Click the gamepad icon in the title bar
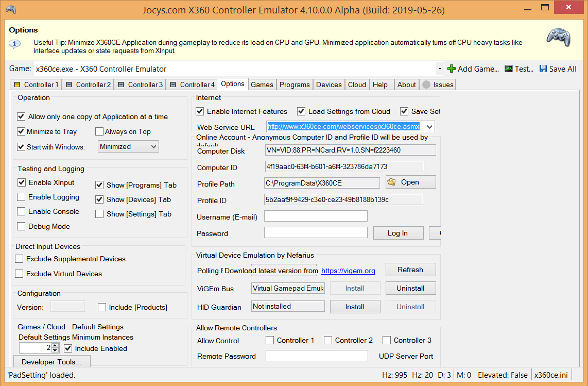The image size is (588, 386). pos(10,9)
